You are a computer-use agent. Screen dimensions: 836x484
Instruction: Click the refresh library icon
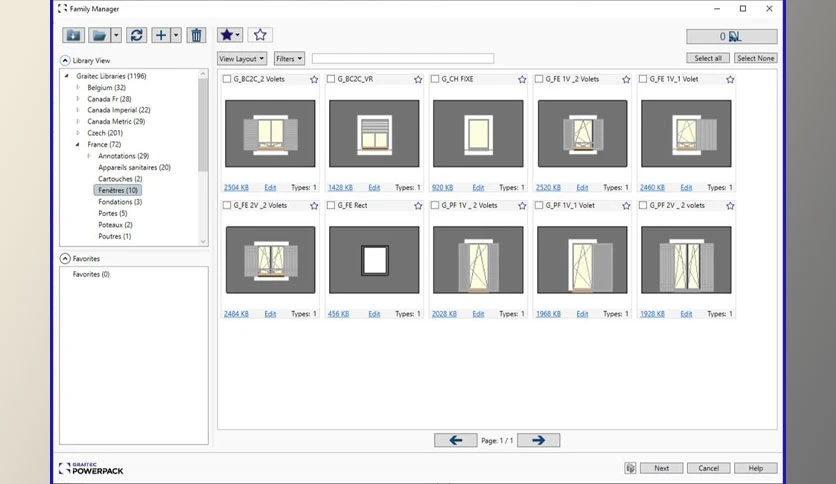tap(136, 35)
